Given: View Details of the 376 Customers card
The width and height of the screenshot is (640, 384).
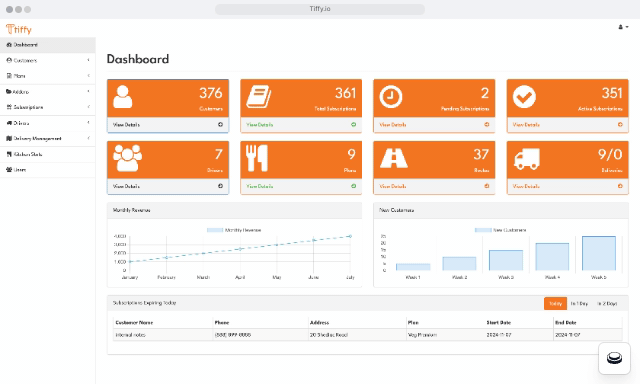Looking at the screenshot, I should (x=126, y=125).
